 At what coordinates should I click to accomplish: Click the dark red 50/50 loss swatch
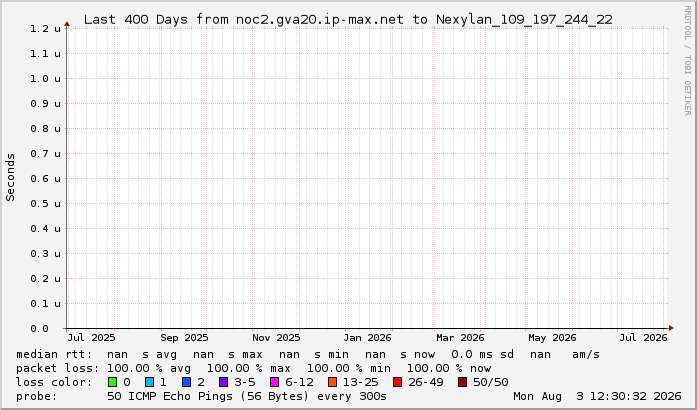[x=462, y=382]
